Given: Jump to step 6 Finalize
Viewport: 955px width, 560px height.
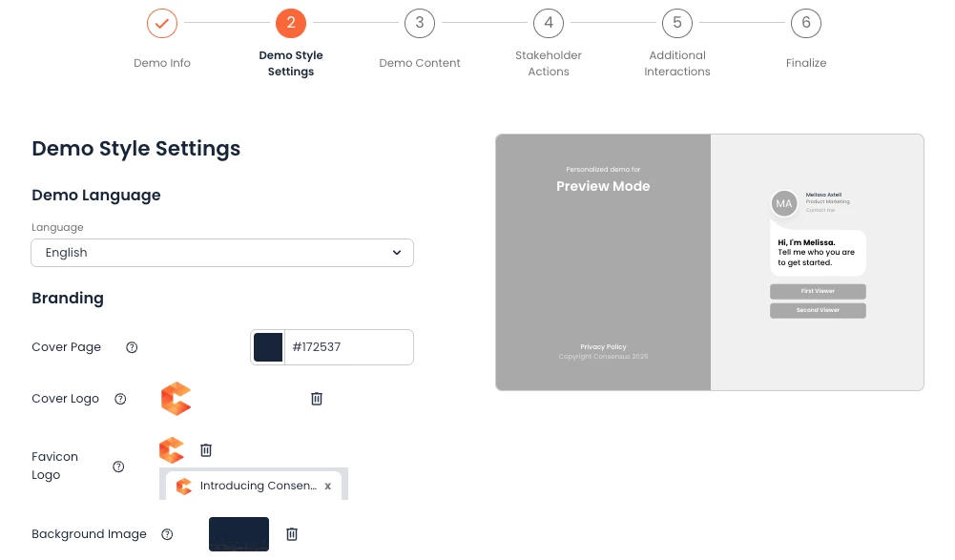Looking at the screenshot, I should pyautogui.click(x=806, y=23).
